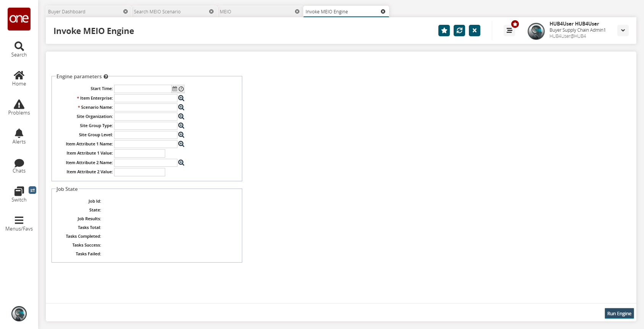Expand the user account dropdown
The width and height of the screenshot is (644, 329).
coord(623,31)
